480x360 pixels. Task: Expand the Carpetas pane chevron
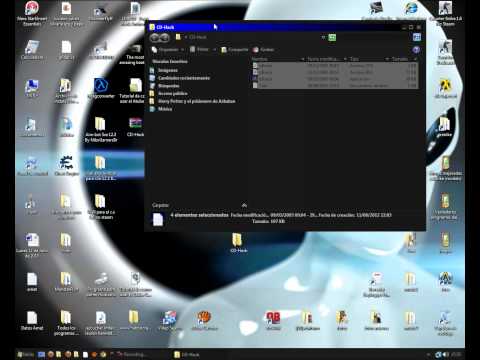(x=244, y=205)
